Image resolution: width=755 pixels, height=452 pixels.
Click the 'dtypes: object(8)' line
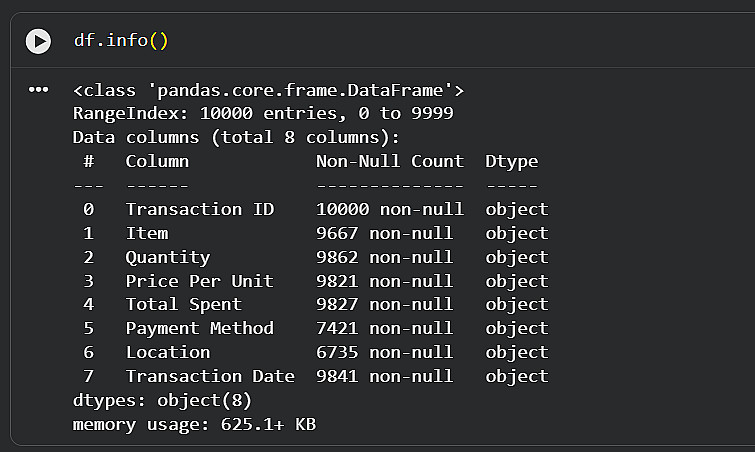[162, 400]
